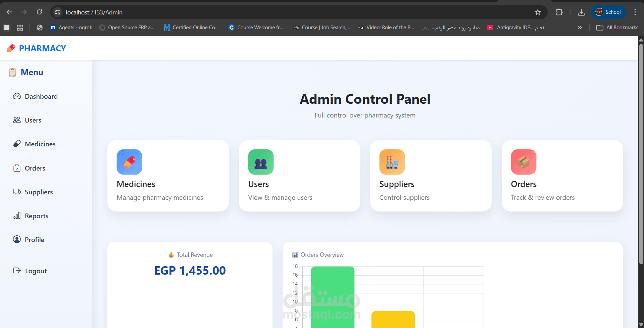
Task: Open the School profile menu
Action: (x=608, y=12)
